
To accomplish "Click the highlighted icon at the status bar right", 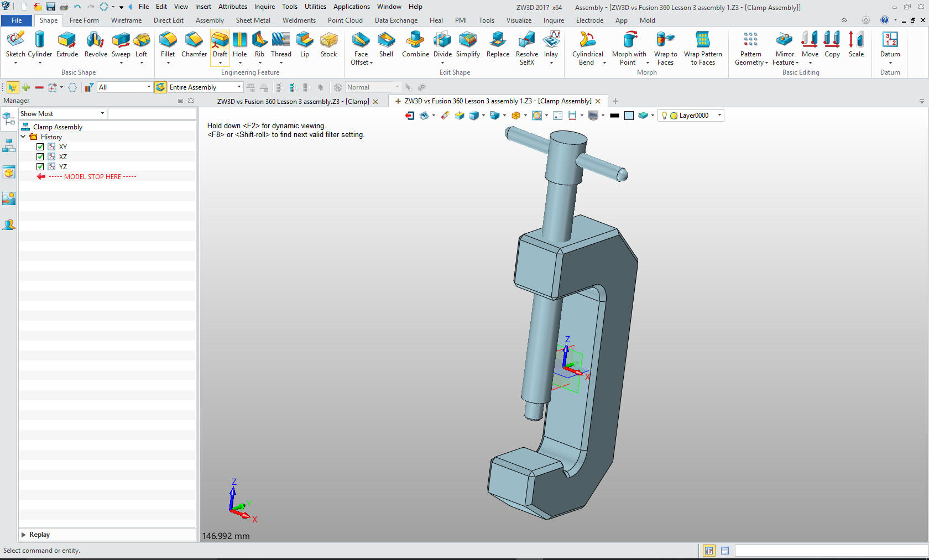I will [x=709, y=551].
